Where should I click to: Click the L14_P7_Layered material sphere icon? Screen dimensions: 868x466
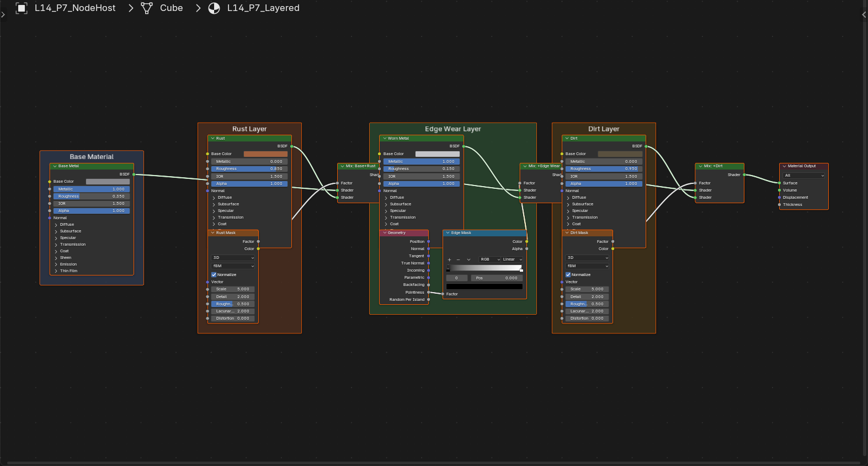tap(214, 8)
